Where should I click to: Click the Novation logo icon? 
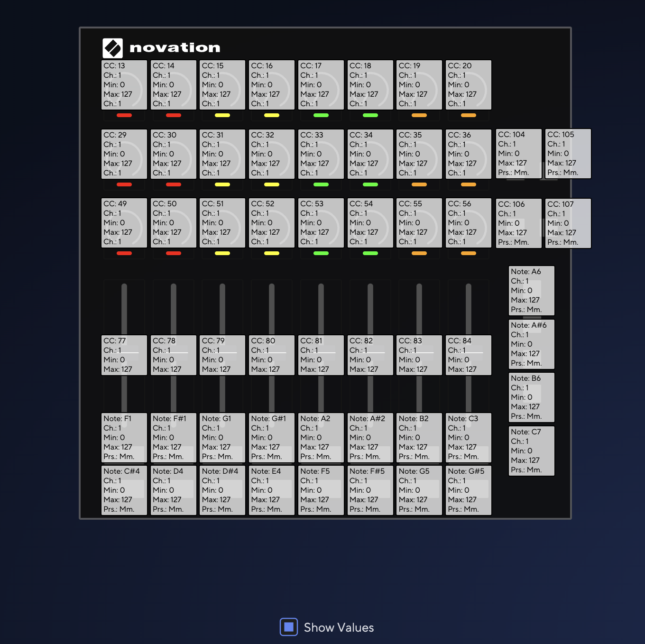tap(113, 48)
